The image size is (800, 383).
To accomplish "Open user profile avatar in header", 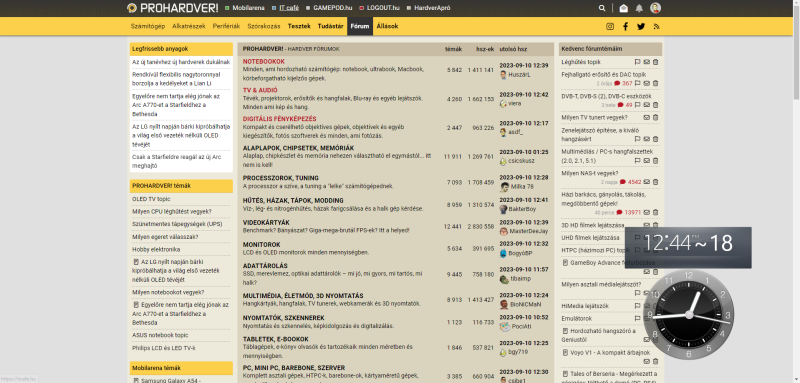I will click(656, 8).
